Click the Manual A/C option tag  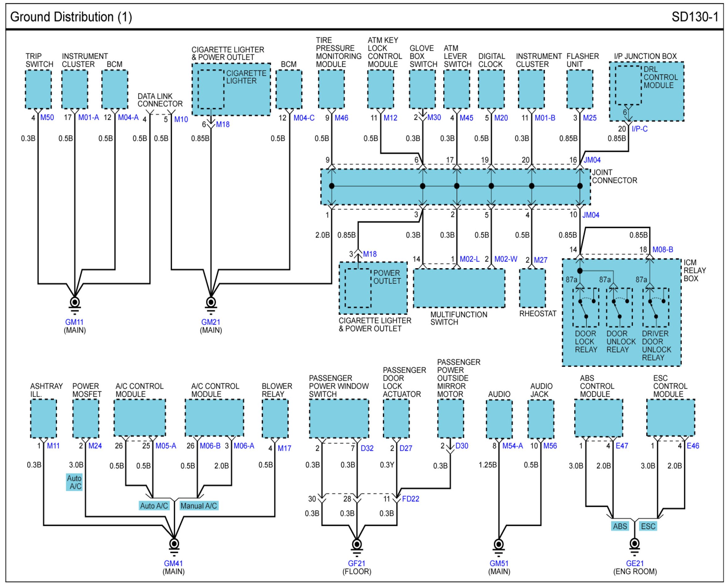[199, 506]
